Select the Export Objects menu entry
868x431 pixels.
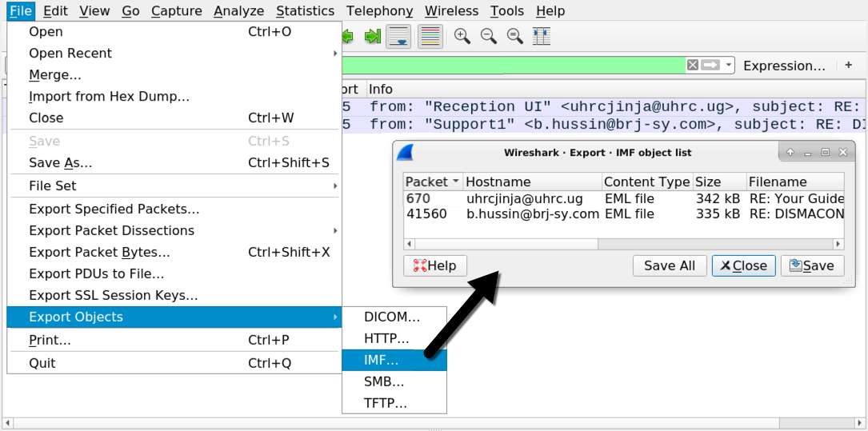click(x=174, y=317)
